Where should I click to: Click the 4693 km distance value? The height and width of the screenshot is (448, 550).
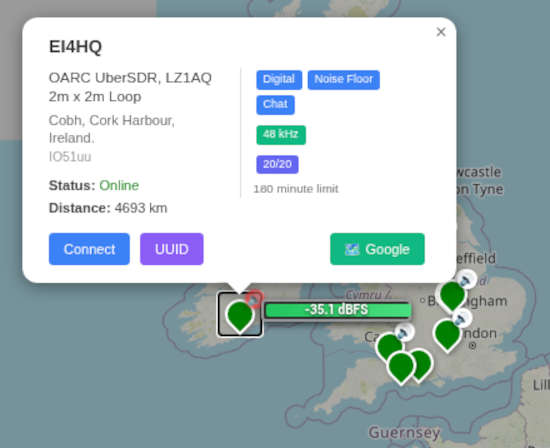141,208
